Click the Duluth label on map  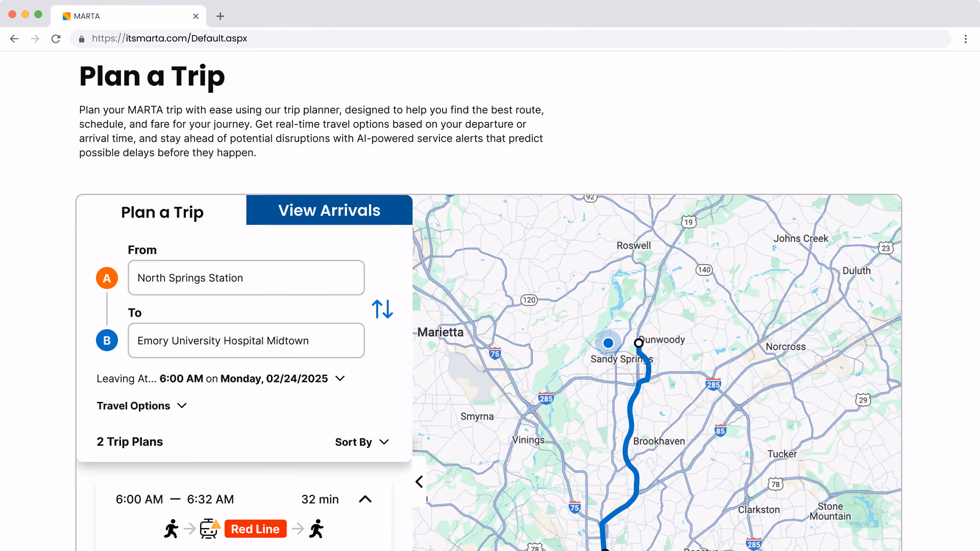(x=856, y=271)
